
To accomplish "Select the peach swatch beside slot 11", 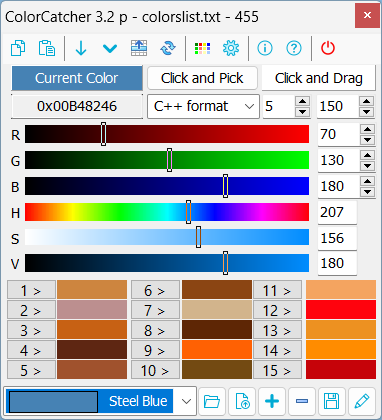I will point(341,290).
